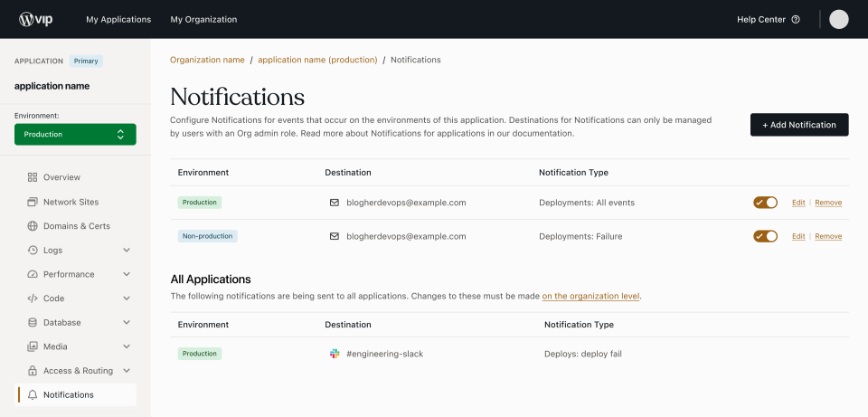Expand the Code submenu chevron

pos(127,299)
